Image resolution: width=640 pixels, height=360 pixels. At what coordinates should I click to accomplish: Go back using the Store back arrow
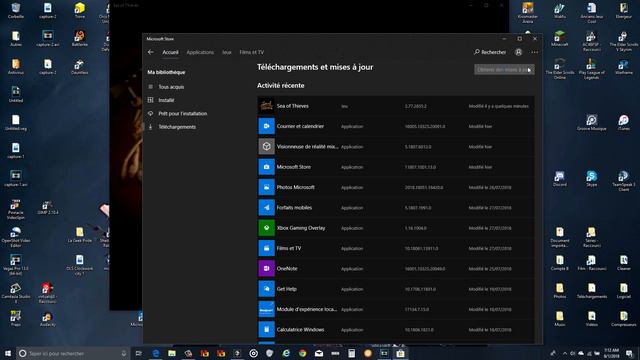151,52
